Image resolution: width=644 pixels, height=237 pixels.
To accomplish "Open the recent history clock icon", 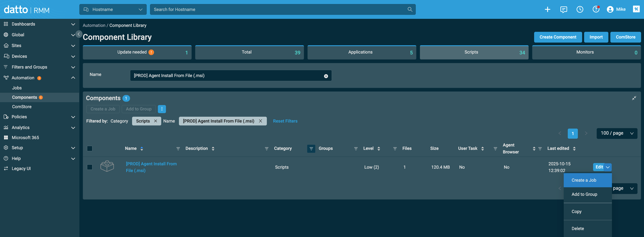I will point(580,9).
